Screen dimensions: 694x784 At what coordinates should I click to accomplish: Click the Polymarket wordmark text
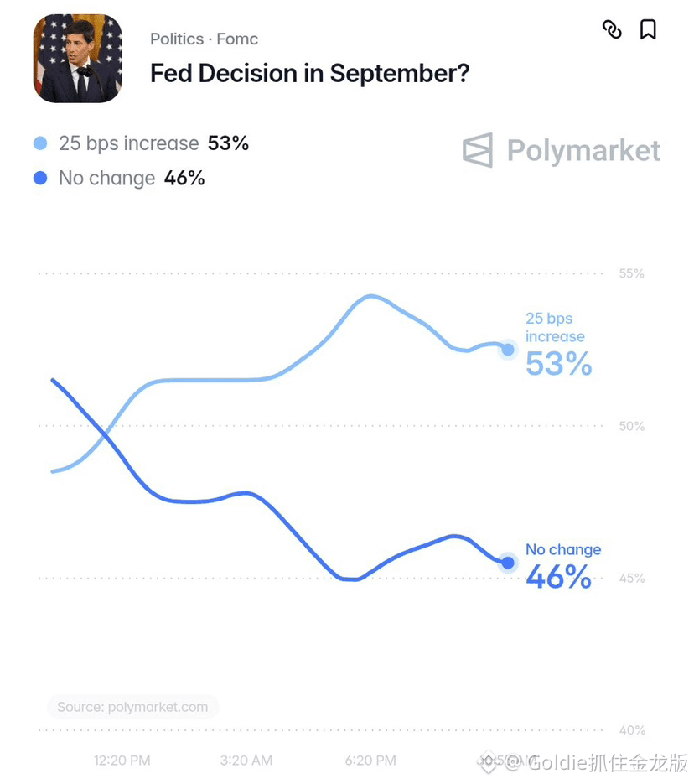click(x=583, y=151)
